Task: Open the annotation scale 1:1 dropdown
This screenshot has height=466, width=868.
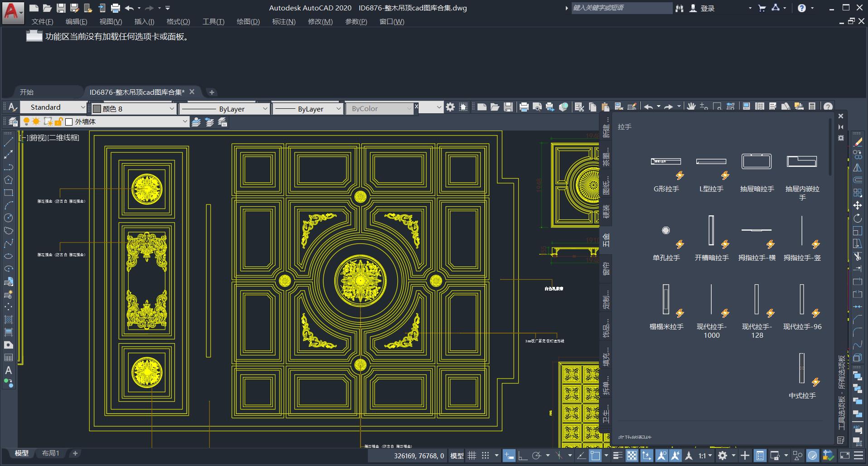Action: (x=704, y=456)
